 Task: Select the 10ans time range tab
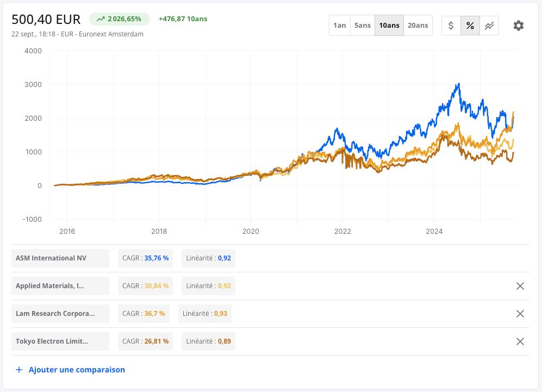coord(389,25)
